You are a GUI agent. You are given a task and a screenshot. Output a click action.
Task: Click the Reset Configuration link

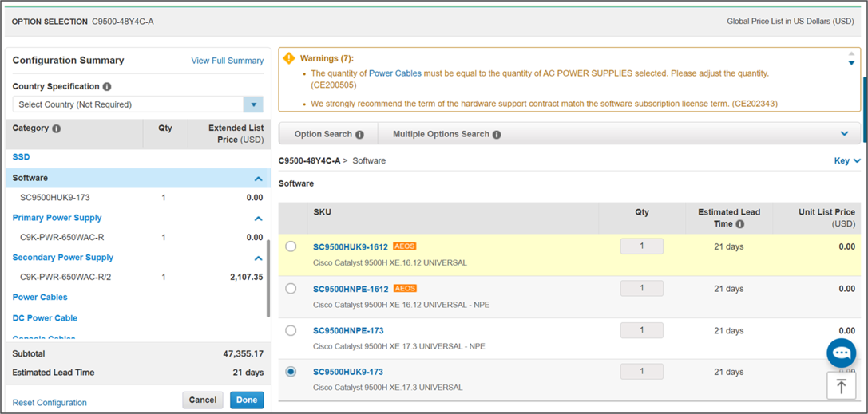pos(50,402)
